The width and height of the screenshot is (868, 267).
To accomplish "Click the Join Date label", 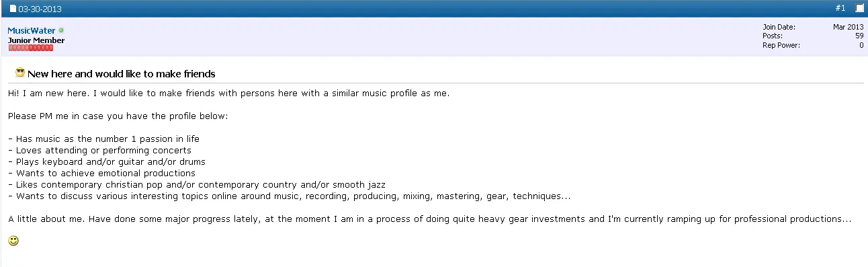I will coord(779,27).
